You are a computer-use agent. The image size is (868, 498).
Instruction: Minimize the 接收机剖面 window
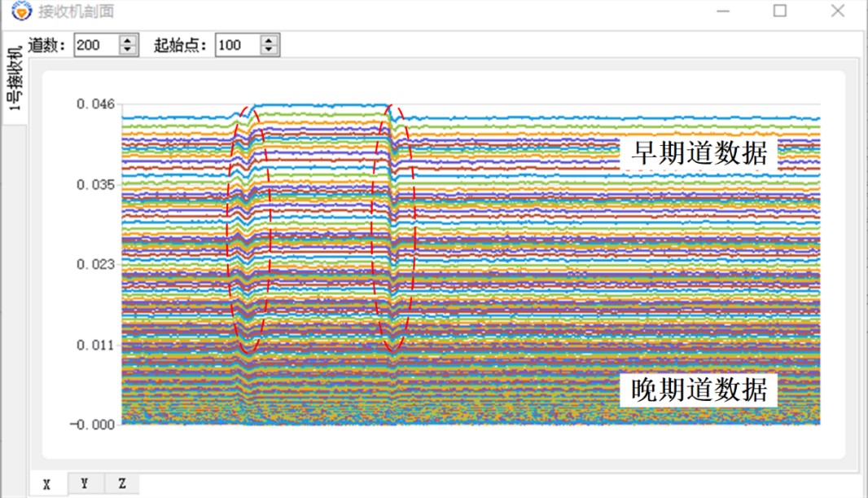click(x=723, y=11)
